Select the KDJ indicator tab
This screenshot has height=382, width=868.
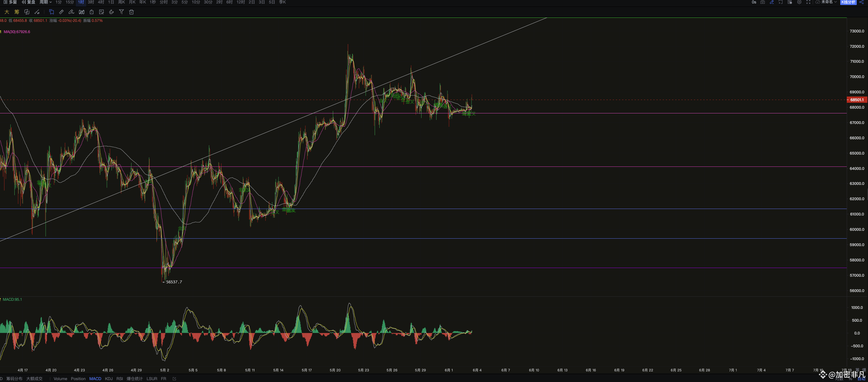click(109, 379)
